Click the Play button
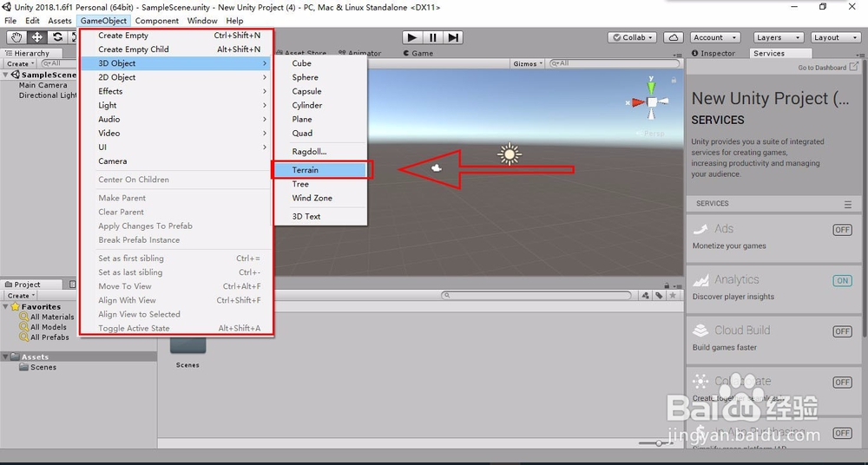The height and width of the screenshot is (465, 868). 411,37
